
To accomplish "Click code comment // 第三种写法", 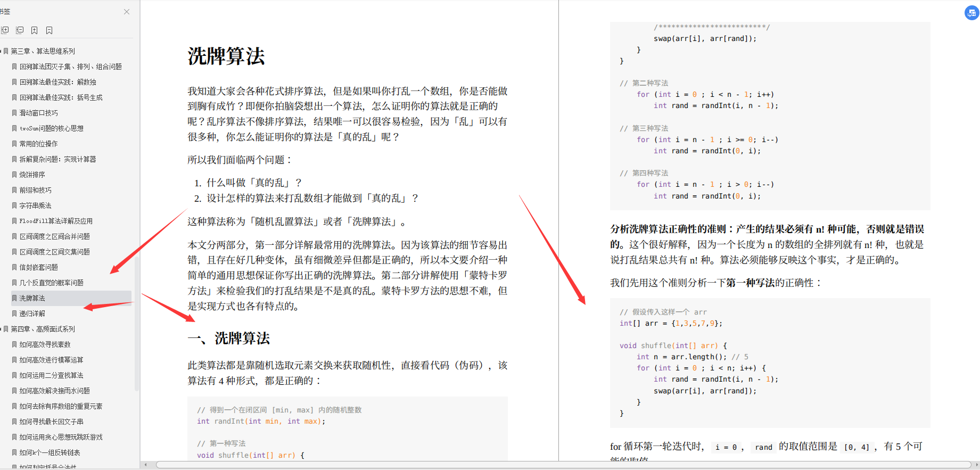I will pyautogui.click(x=644, y=128).
